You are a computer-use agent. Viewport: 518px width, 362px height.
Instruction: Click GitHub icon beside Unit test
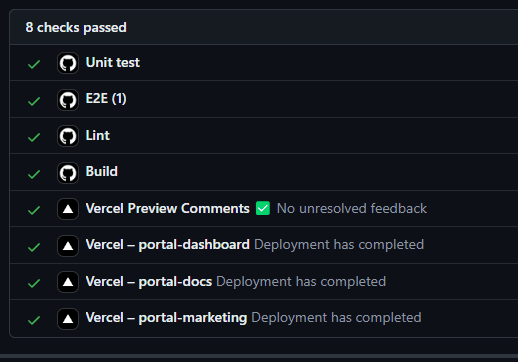point(68,63)
